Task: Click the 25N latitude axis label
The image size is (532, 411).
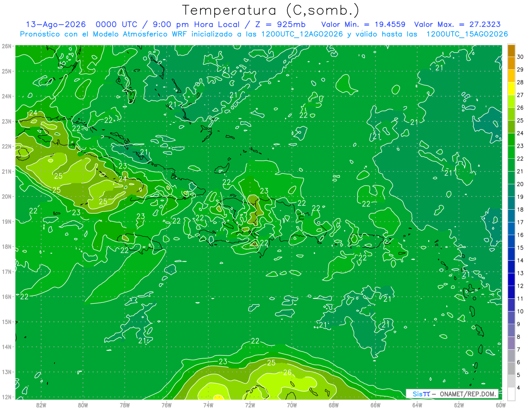Action: pyautogui.click(x=7, y=71)
